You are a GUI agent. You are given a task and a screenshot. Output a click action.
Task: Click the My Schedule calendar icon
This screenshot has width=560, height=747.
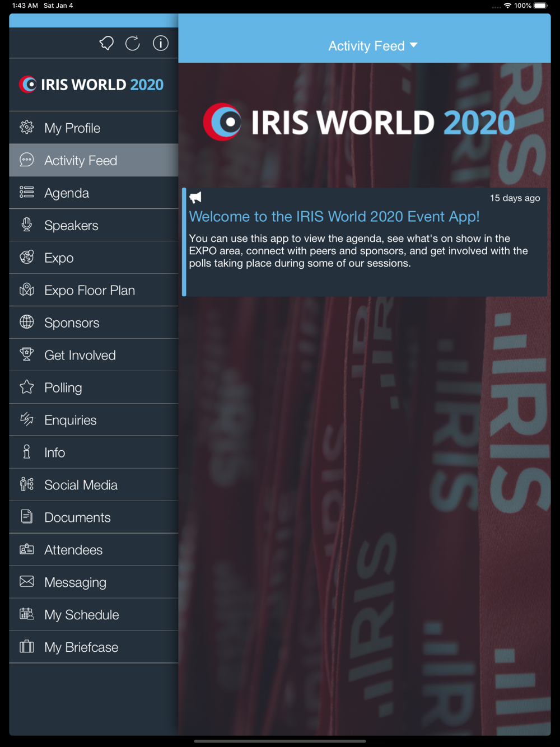(27, 614)
